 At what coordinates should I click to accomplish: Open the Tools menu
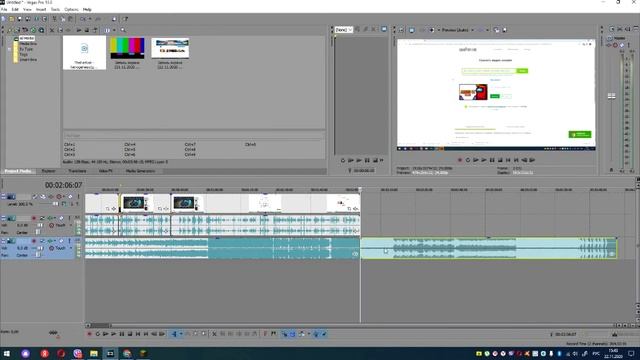click(55, 9)
